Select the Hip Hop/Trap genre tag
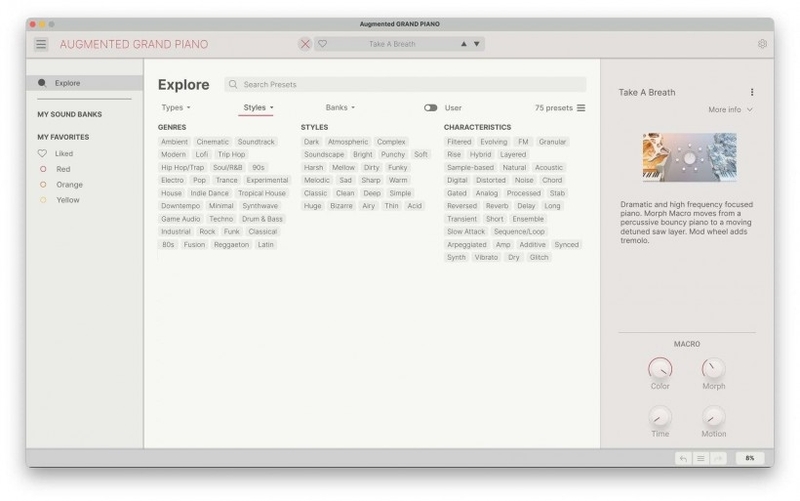 pyautogui.click(x=183, y=168)
